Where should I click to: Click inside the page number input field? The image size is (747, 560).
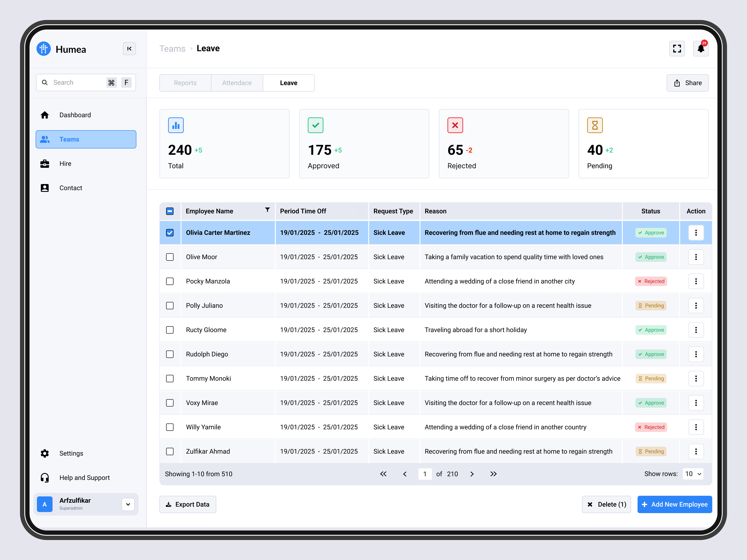pos(425,474)
